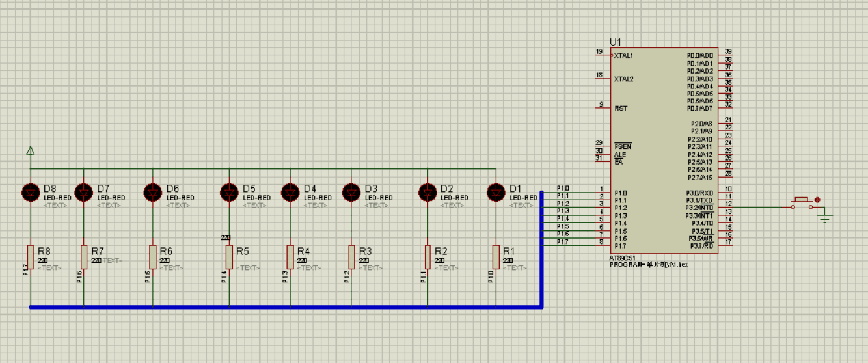Select the D6 LED symbol
868x363 pixels.
coord(153,193)
